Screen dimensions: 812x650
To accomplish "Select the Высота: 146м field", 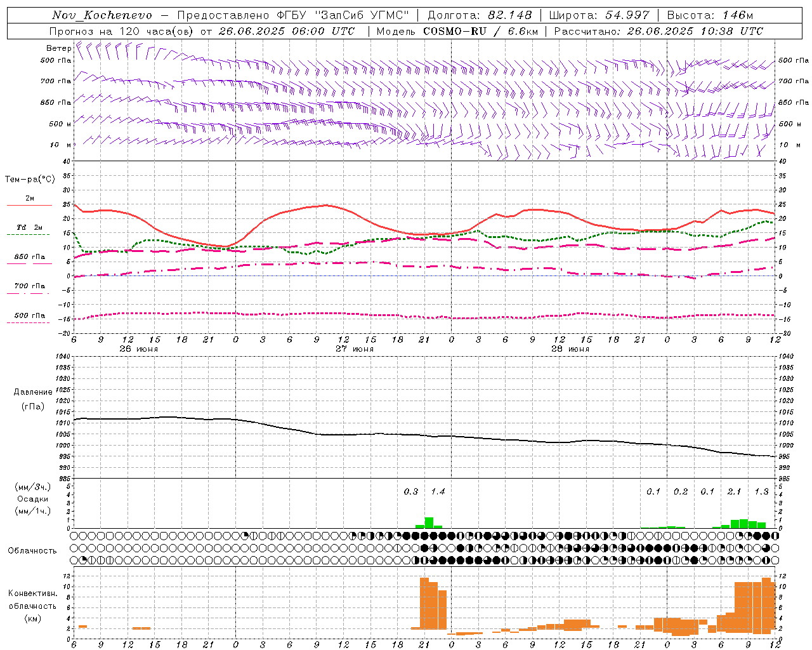I will [x=710, y=15].
